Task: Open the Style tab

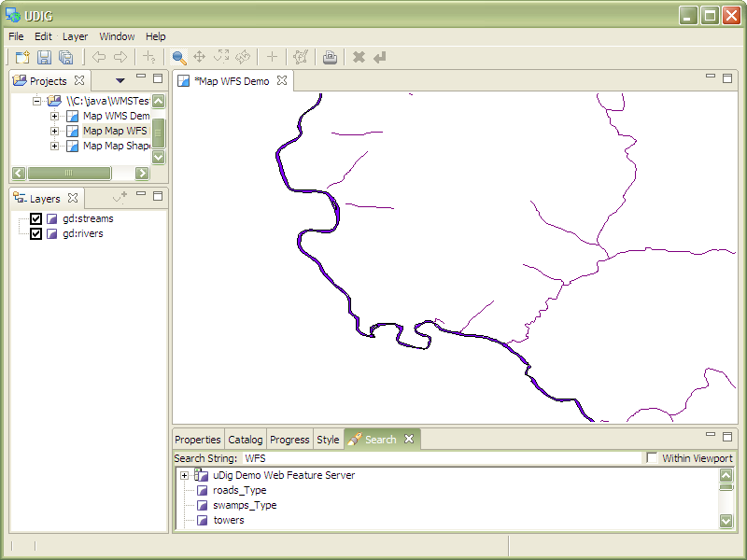Action: point(328,440)
